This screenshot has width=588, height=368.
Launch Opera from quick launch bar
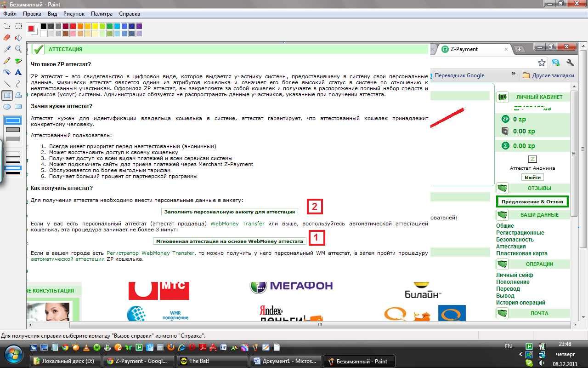click(192, 347)
